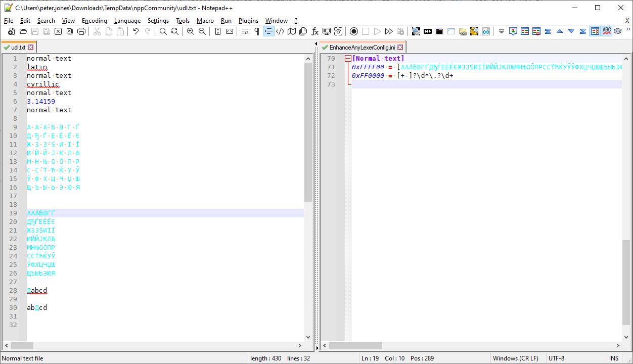Image resolution: width=633 pixels, height=364 pixels.
Task: Click line number 19 in left margin
Action: (13, 213)
